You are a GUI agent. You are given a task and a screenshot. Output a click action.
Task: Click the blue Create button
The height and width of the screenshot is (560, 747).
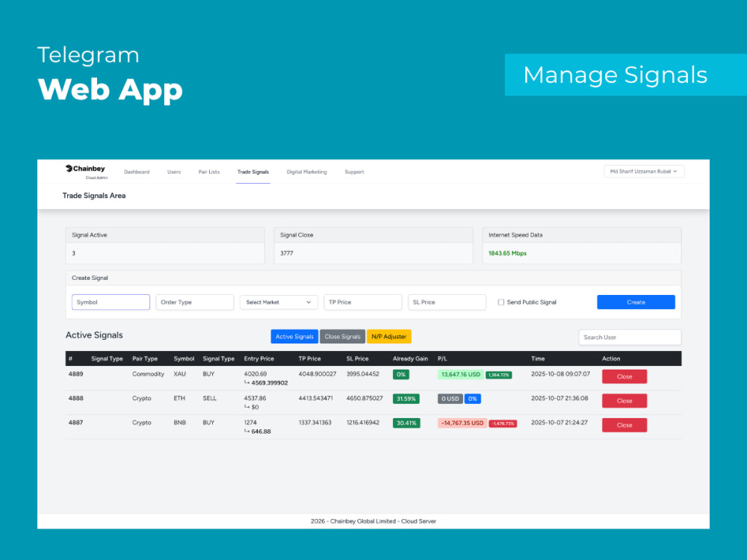(636, 302)
